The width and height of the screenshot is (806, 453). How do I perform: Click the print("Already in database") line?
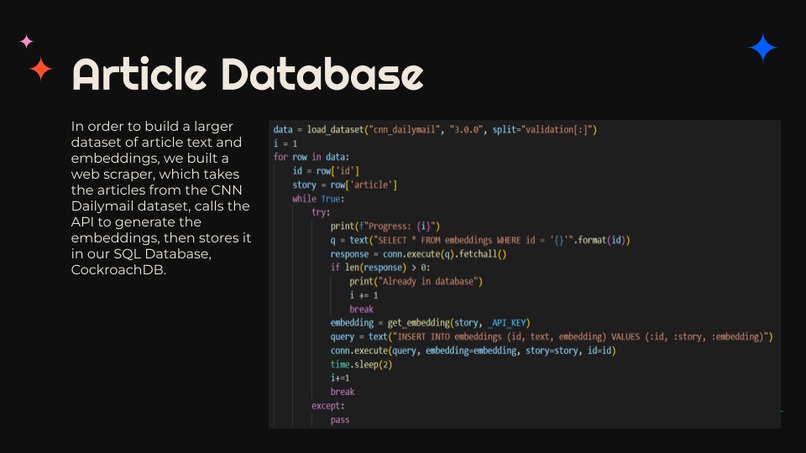416,281
